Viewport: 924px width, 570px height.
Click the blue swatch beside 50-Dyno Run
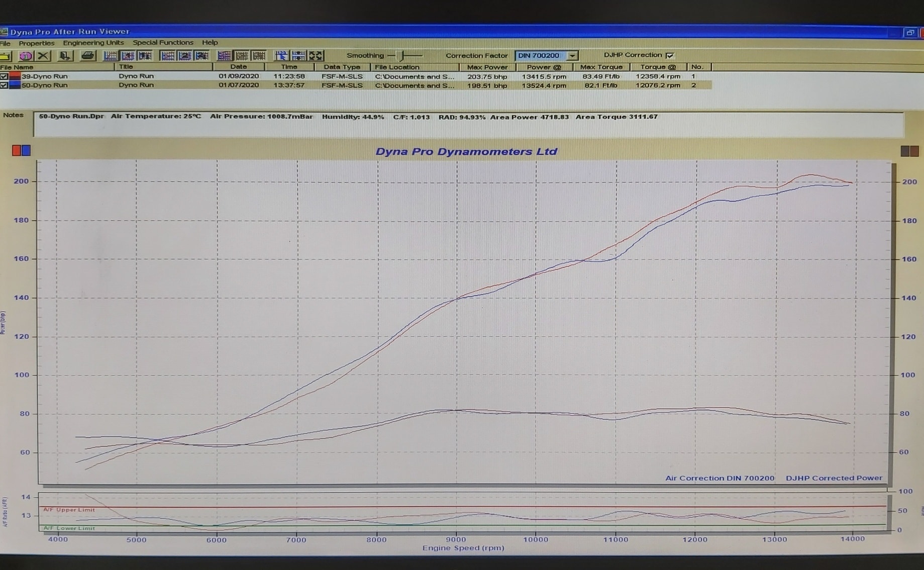click(15, 85)
